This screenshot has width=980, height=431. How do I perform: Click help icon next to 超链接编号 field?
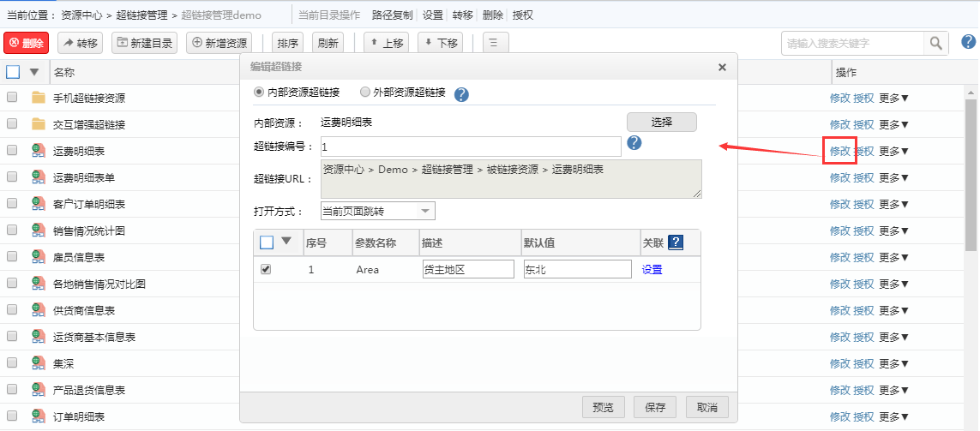tap(634, 143)
